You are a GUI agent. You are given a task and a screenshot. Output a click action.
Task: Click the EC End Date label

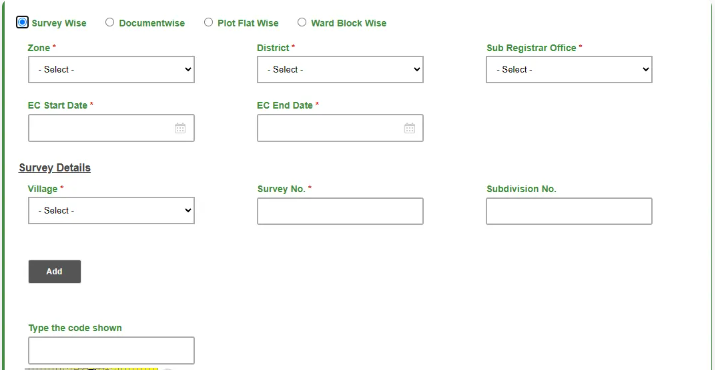coord(285,105)
